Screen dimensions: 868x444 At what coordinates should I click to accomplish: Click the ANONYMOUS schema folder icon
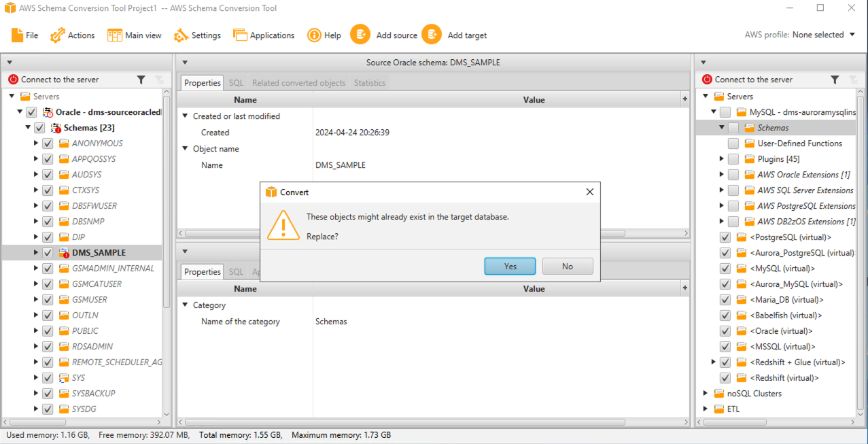pyautogui.click(x=64, y=143)
